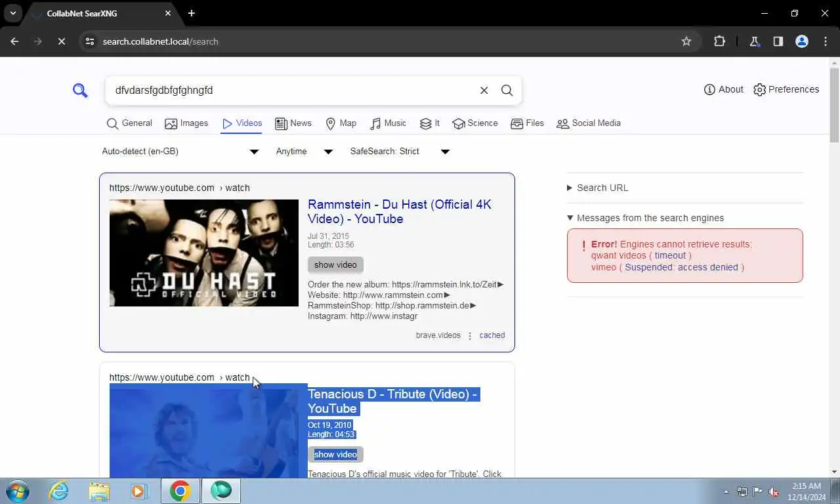Screen dimensions: 840x504
Task: Open Windows Media Player from taskbar
Action: (138, 491)
